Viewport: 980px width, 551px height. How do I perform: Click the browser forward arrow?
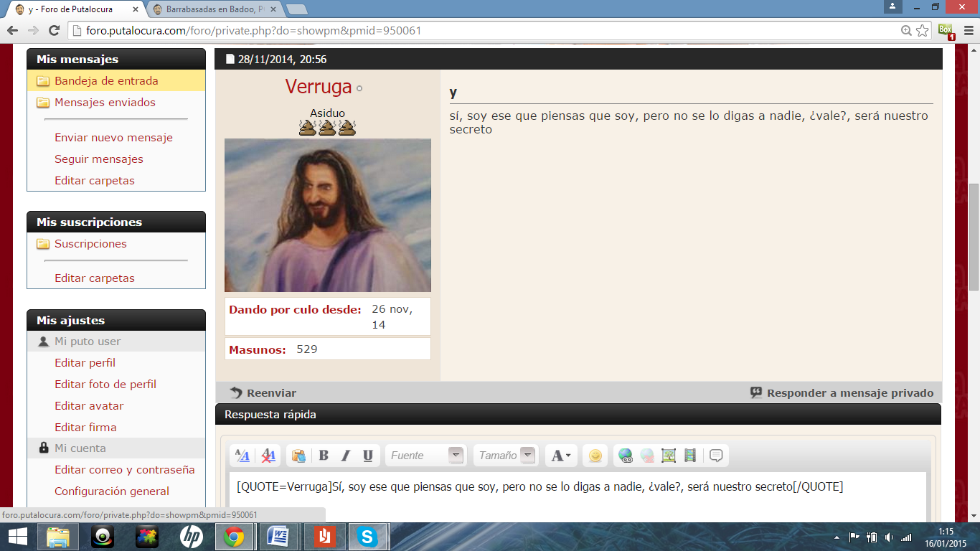coord(33,30)
